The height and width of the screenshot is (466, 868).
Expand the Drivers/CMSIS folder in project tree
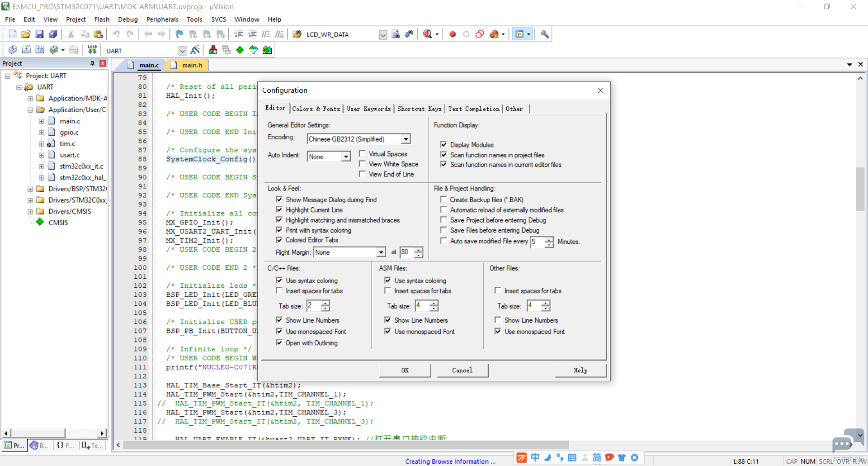30,212
